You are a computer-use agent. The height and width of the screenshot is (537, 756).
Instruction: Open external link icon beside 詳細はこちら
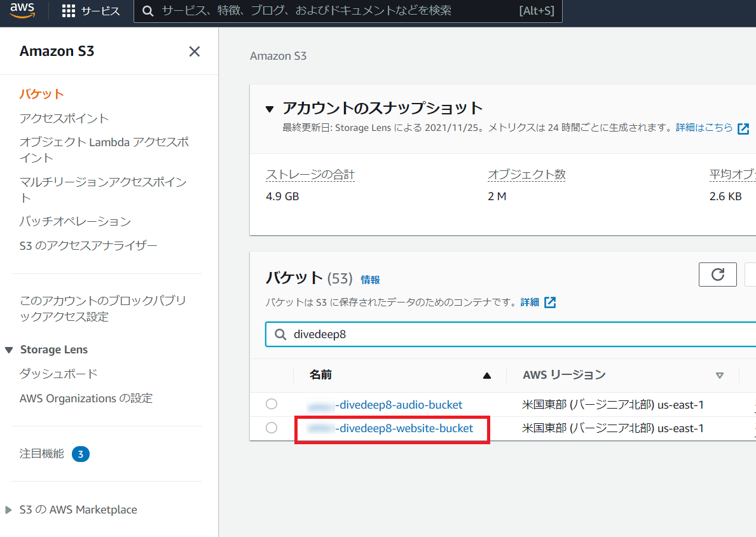pyautogui.click(x=743, y=128)
